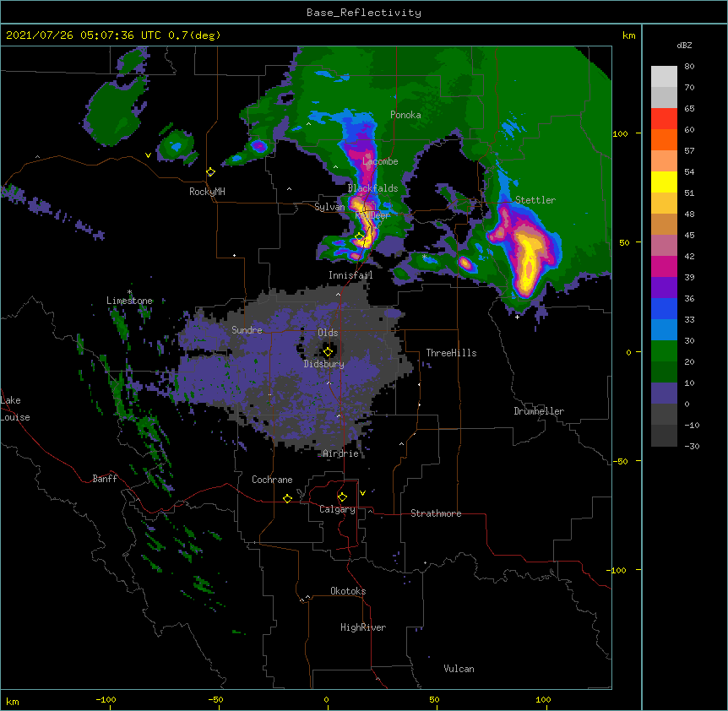728x711 pixels.
Task: Select the Sylvan label on map
Action: 329,207
